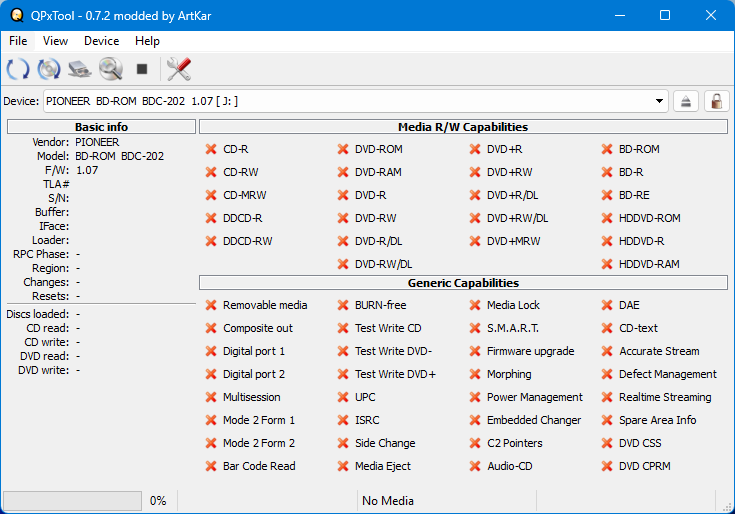Click the DVD+RW/DL label
The image size is (735, 514).
518,218
